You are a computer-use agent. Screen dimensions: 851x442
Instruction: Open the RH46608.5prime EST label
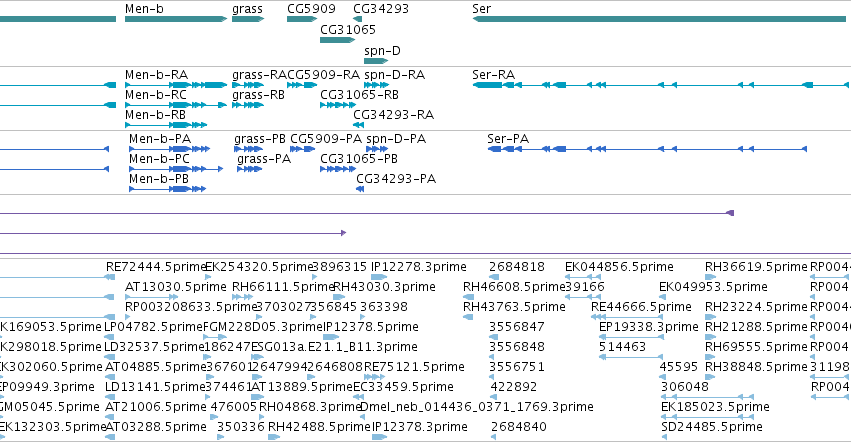tap(515, 287)
